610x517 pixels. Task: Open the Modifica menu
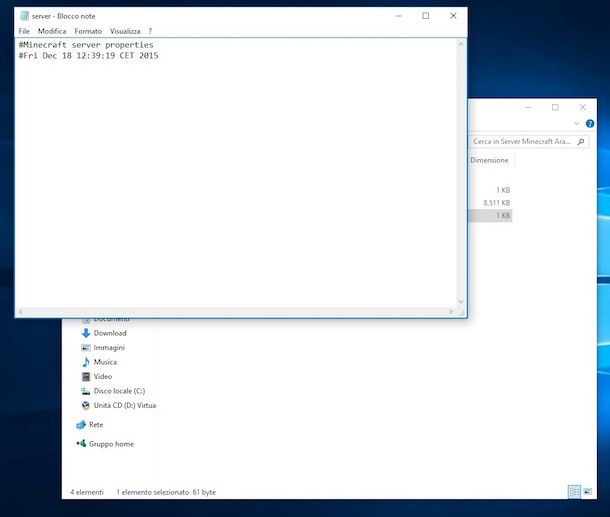[52, 31]
